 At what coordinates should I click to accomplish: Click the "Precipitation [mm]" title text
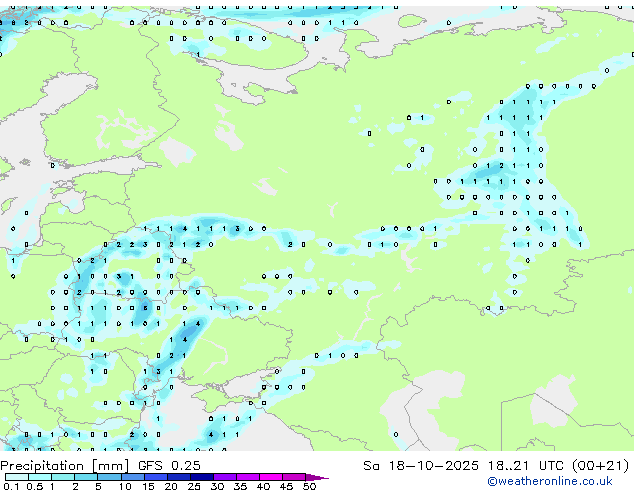click(65, 466)
